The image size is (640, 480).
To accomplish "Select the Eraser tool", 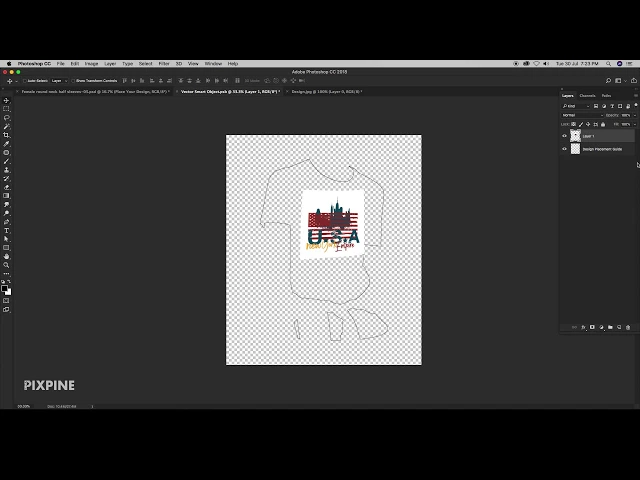I will (6, 187).
